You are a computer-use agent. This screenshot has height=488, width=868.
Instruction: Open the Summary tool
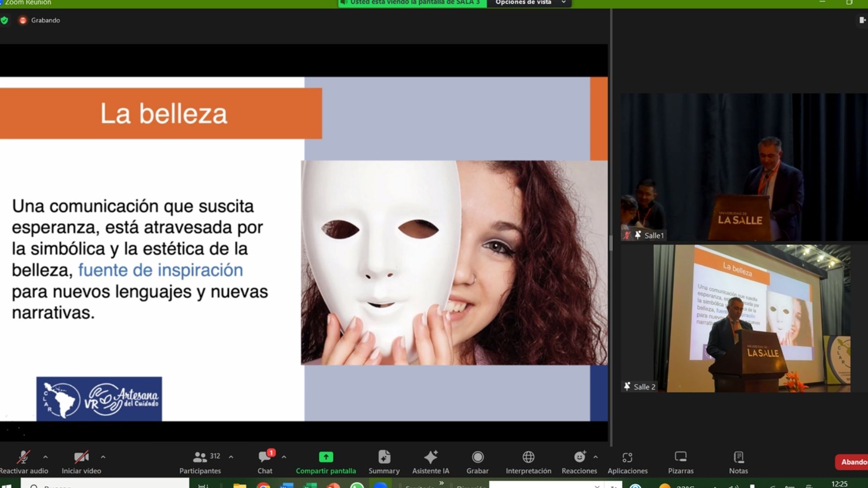(x=384, y=457)
